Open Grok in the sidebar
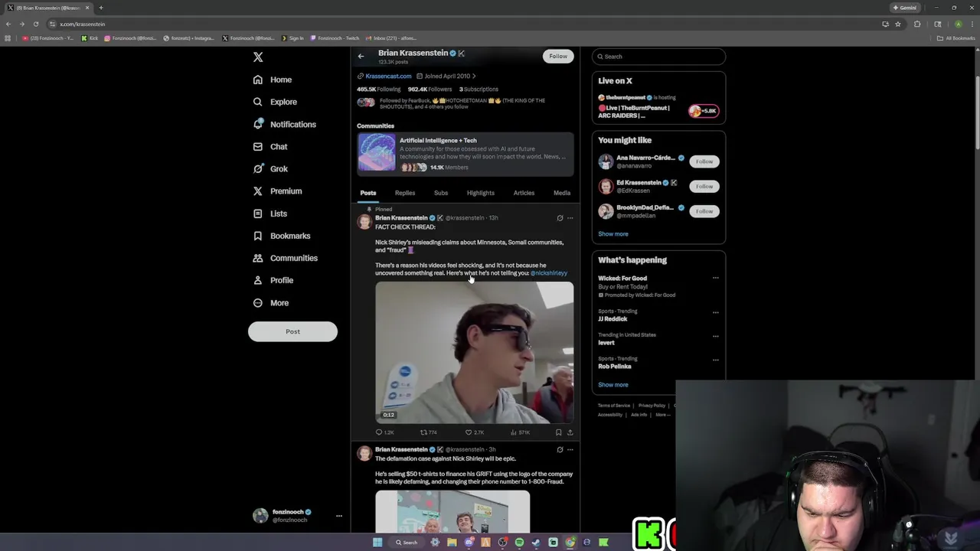This screenshot has height=551, width=980. coord(270,169)
